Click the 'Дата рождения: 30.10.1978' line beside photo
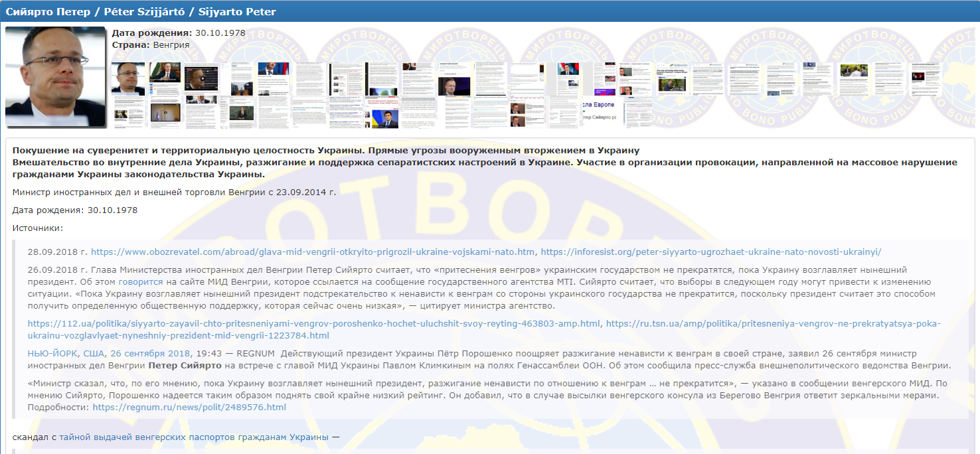The image size is (980, 454). [x=179, y=33]
